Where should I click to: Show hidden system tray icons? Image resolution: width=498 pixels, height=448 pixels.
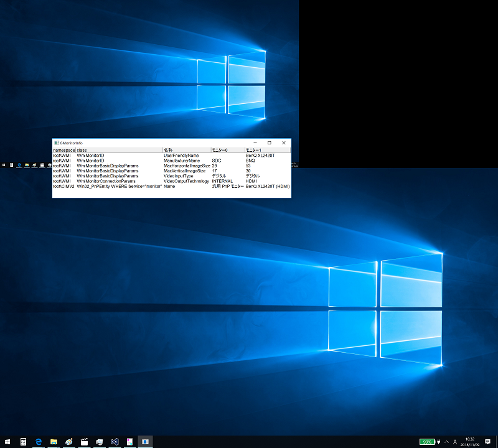pyautogui.click(x=446, y=442)
